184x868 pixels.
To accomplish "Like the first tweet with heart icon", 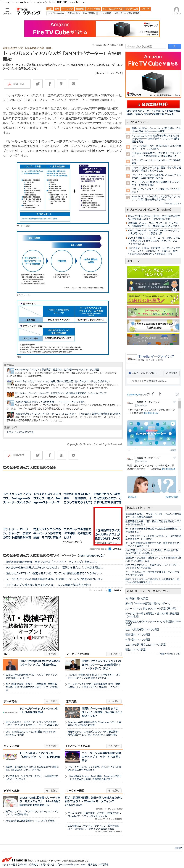I will point(129,450).
